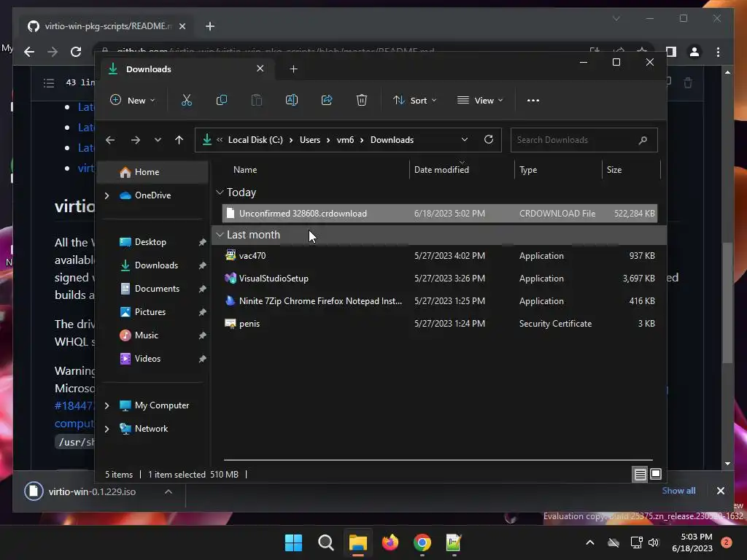The height and width of the screenshot is (560, 747).
Task: Collapse the Last month group
Action: pyautogui.click(x=220, y=235)
